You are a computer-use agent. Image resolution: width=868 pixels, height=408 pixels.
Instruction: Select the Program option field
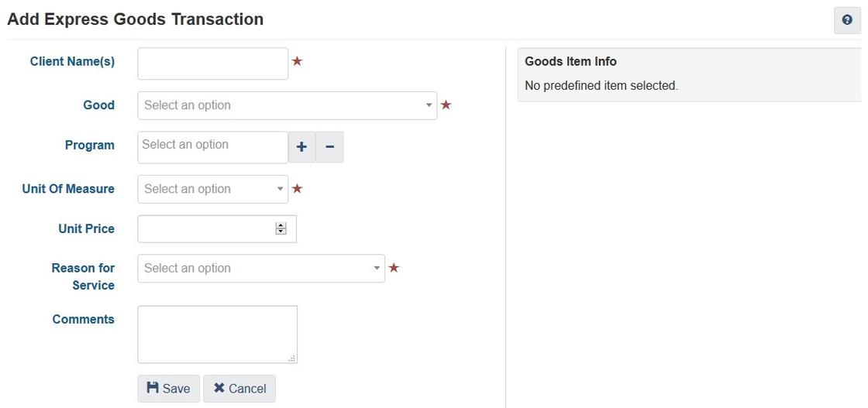212,147
